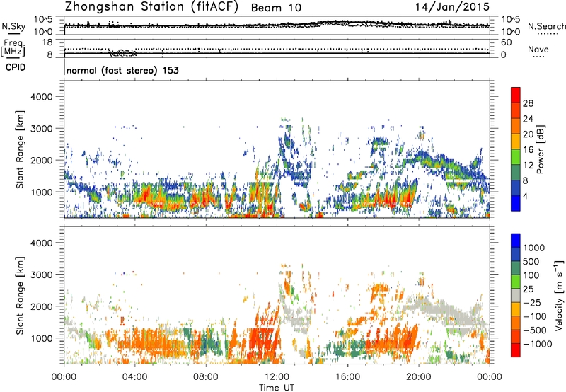The image size is (566, 392).
Task: Click the date 14/Jan/2015
Action: coord(452,7)
